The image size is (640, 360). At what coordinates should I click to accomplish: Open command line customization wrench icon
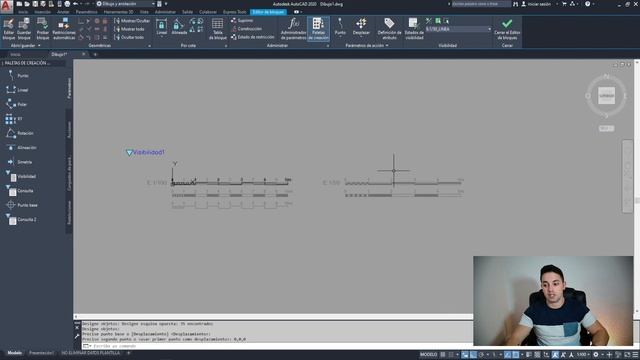[x=77, y=336]
